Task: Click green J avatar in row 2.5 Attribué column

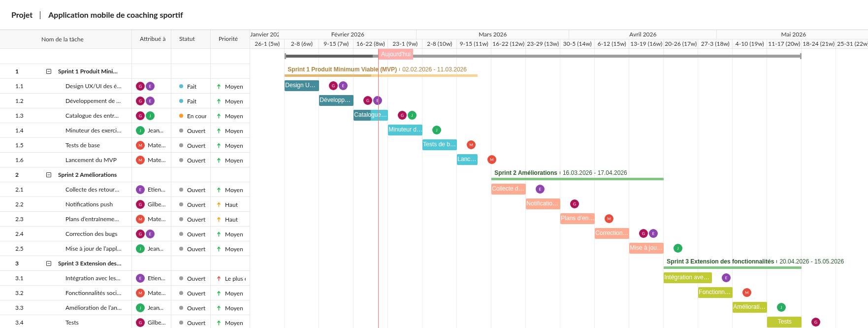Action: (x=140, y=249)
